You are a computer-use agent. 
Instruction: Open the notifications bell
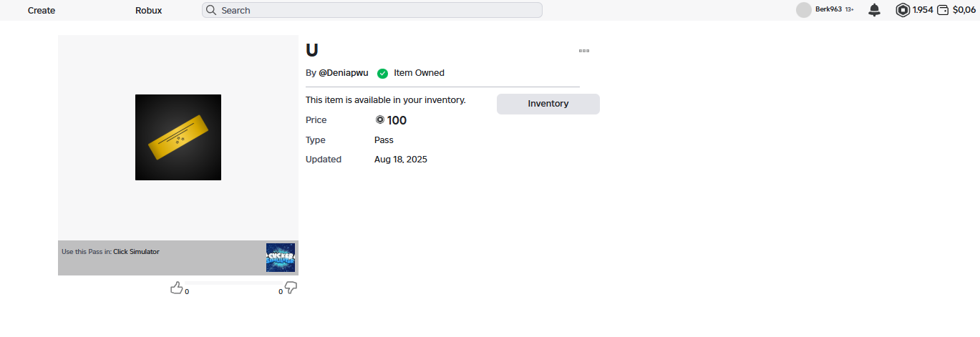click(x=874, y=10)
